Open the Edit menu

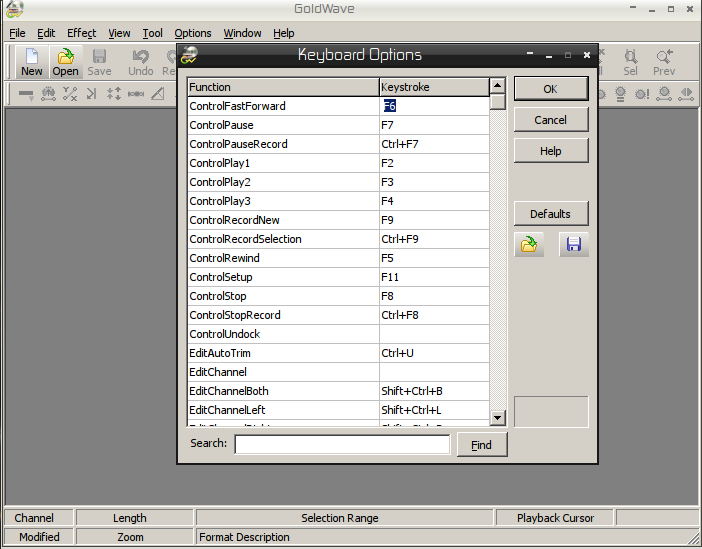pyautogui.click(x=46, y=33)
